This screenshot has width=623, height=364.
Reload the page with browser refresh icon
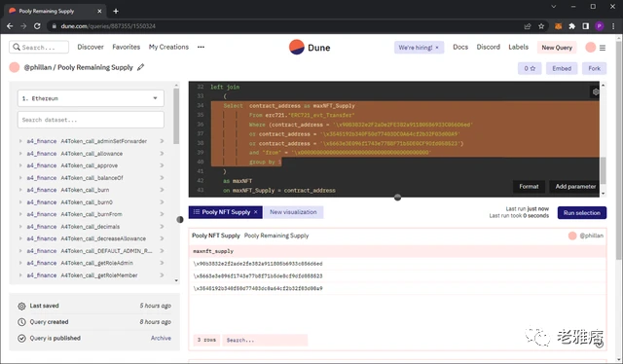[x=37, y=26]
